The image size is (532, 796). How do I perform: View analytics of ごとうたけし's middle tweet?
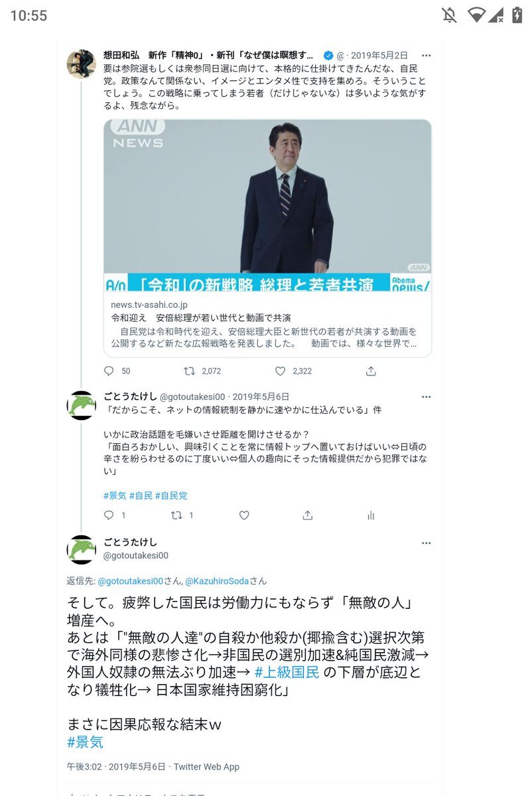371,515
